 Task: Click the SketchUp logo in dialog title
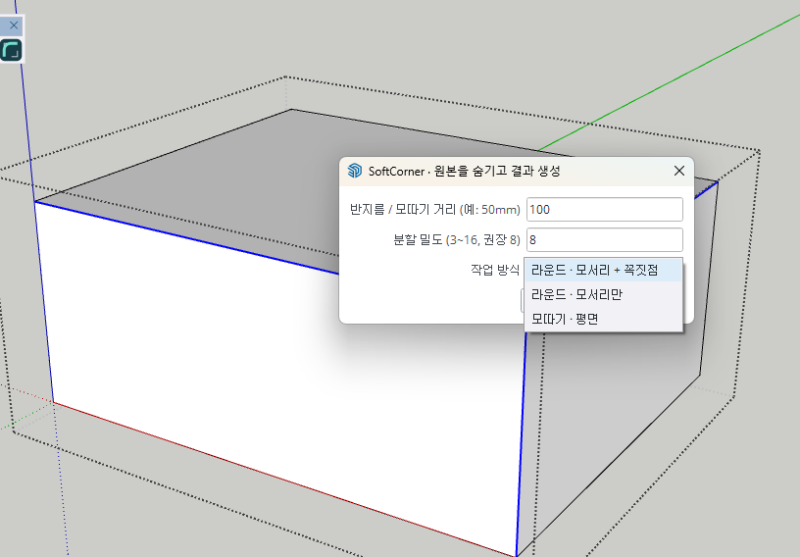[355, 171]
